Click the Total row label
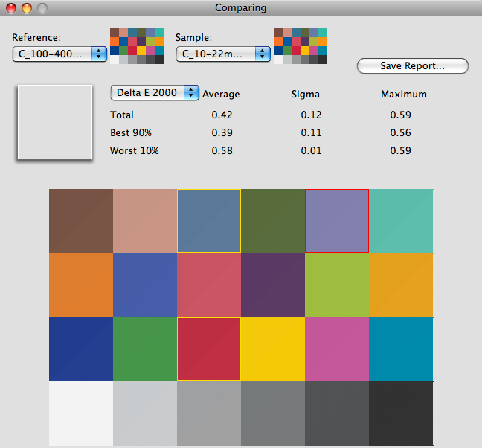This screenshot has width=482, height=448. pyautogui.click(x=122, y=115)
